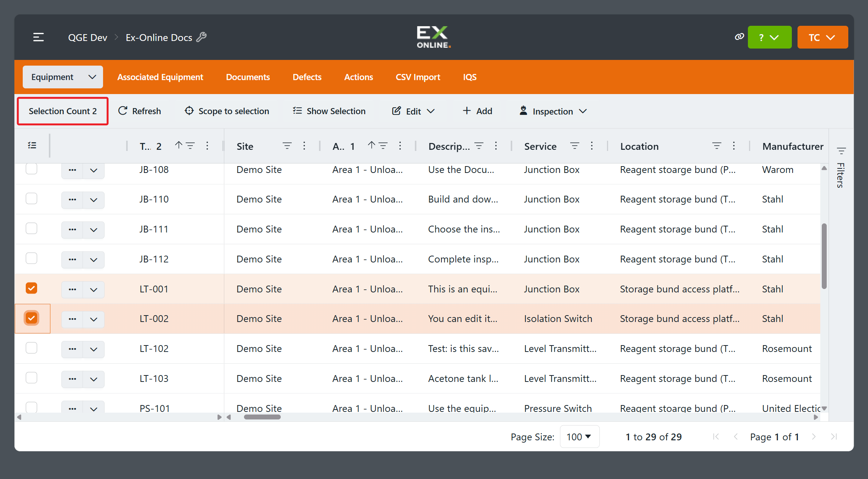The height and width of the screenshot is (479, 868).
Task: Click the link chain icon in header
Action: point(739,37)
